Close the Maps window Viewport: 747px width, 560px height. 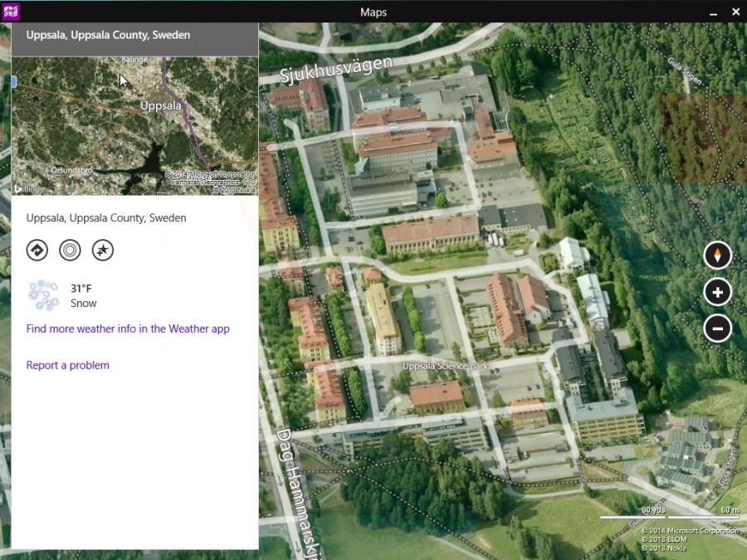click(x=735, y=12)
